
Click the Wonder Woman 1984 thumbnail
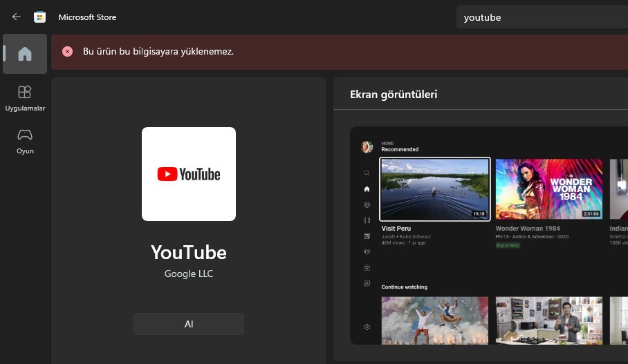[x=548, y=189]
